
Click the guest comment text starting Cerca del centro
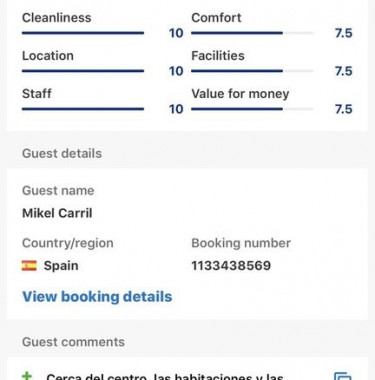pos(165,377)
